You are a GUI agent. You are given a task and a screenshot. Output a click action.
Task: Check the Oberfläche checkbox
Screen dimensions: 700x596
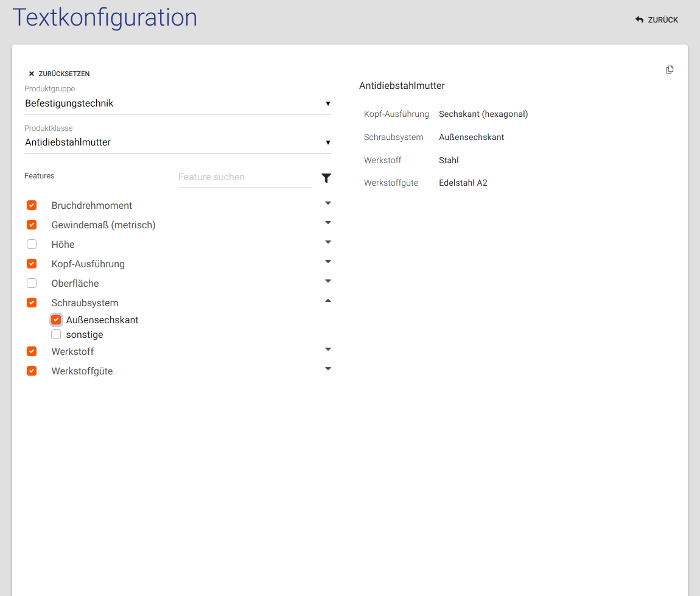pos(32,284)
